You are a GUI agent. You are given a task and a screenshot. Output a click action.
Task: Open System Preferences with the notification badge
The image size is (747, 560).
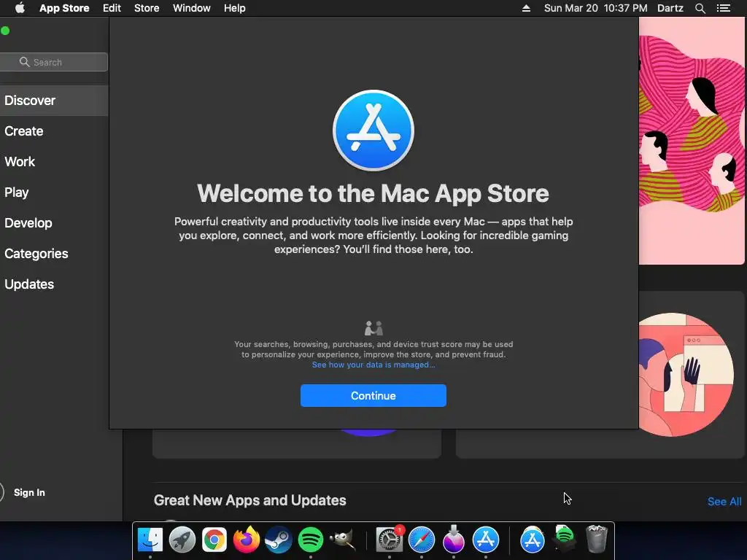pyautogui.click(x=390, y=540)
